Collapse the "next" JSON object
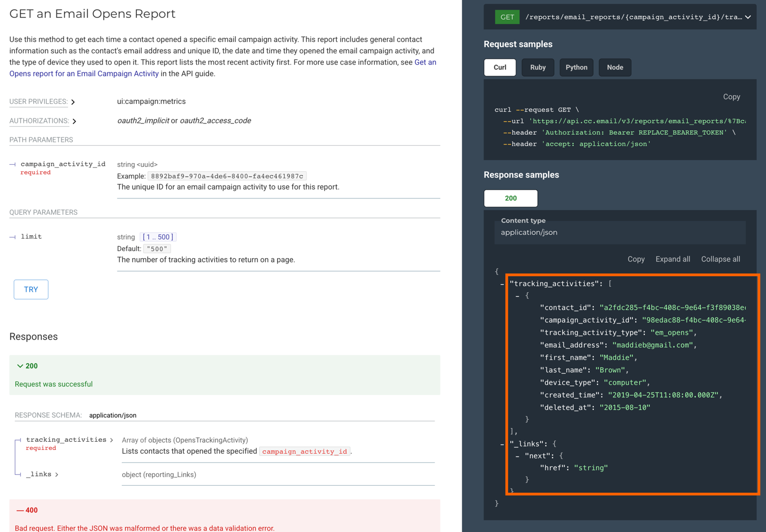766x532 pixels. [518, 456]
